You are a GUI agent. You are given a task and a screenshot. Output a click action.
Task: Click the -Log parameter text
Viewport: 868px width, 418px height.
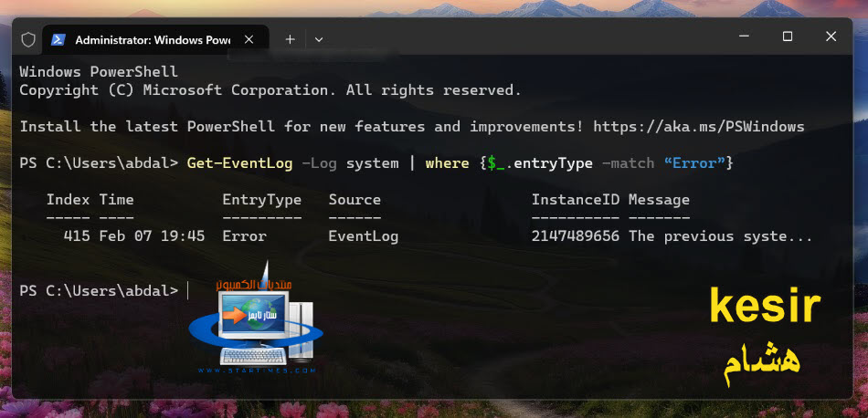tap(320, 163)
